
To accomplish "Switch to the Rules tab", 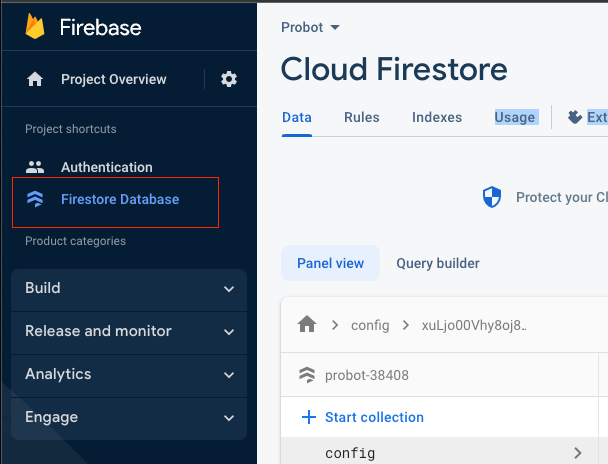I will [x=361, y=117].
